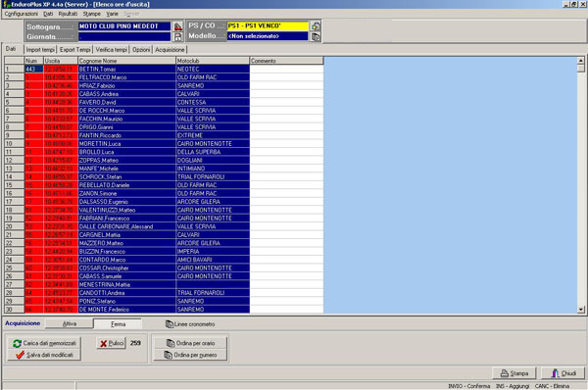Click the Pulisci red X button
Image resolution: width=588 pixels, height=390 pixels.
(x=112, y=343)
